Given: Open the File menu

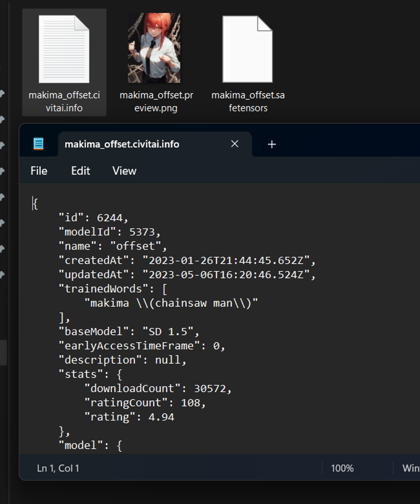Looking at the screenshot, I should click(39, 171).
